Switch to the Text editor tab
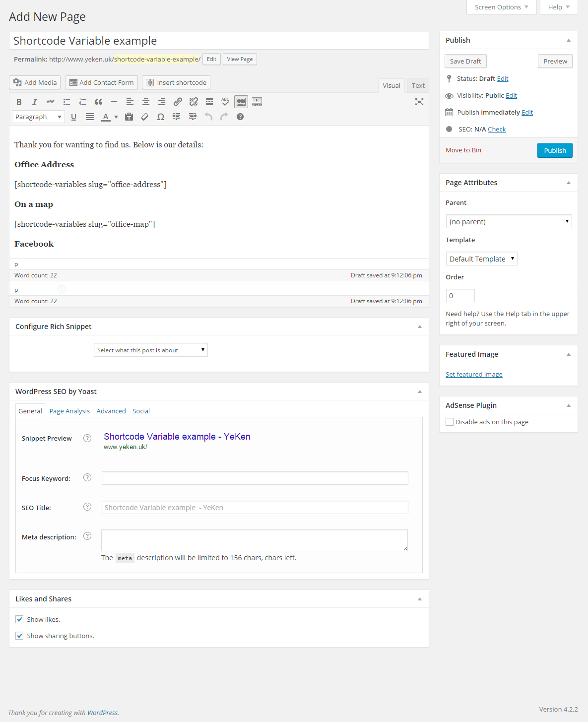 pyautogui.click(x=418, y=85)
